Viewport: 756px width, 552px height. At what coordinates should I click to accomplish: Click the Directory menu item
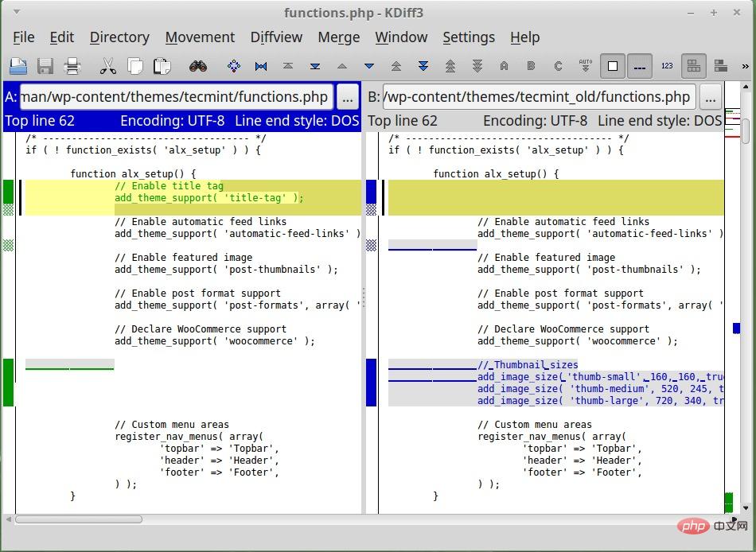[119, 37]
